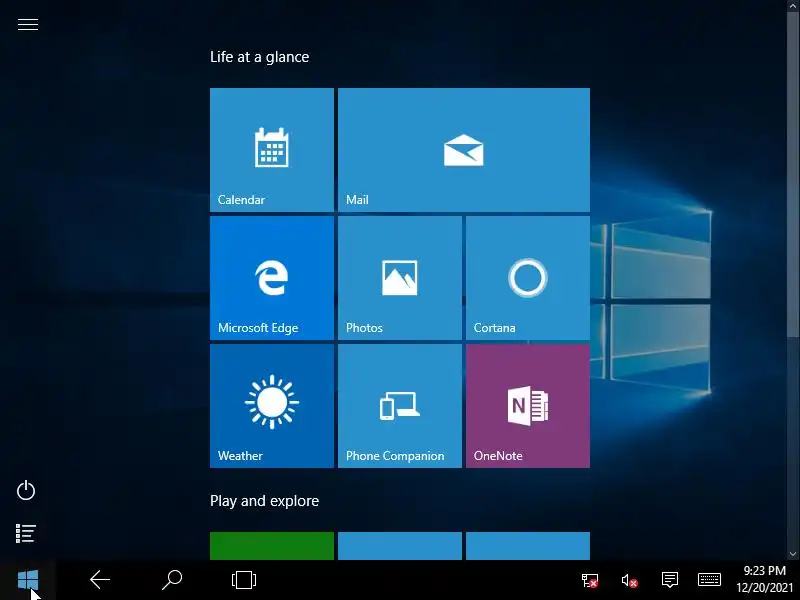Open the Weather tile

pyautogui.click(x=272, y=406)
